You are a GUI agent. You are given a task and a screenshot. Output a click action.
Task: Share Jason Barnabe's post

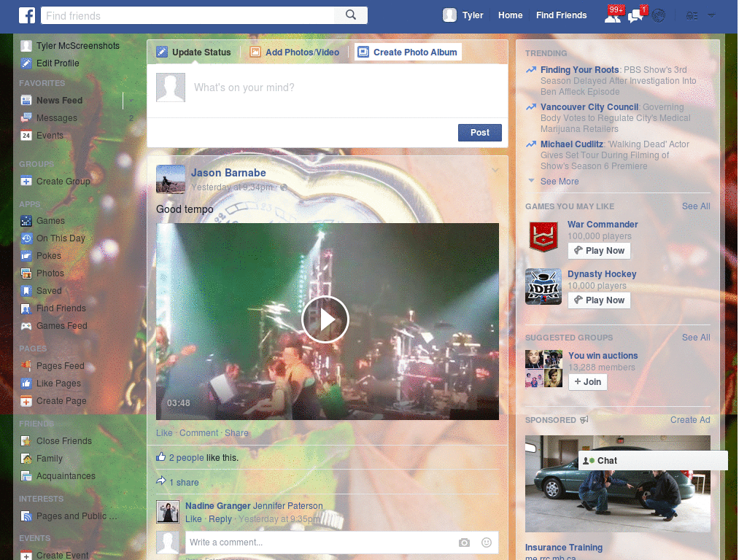click(x=236, y=433)
